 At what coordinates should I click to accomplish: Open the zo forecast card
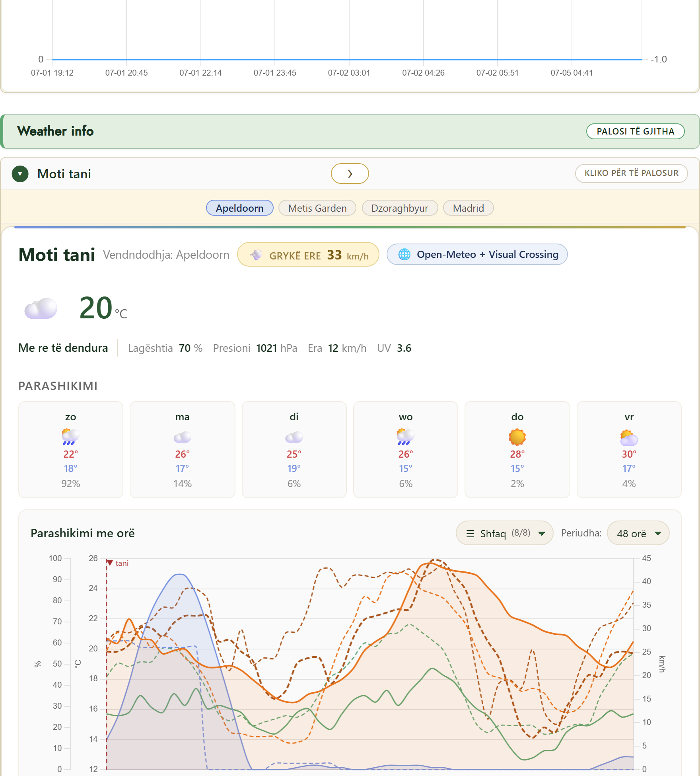(x=71, y=450)
